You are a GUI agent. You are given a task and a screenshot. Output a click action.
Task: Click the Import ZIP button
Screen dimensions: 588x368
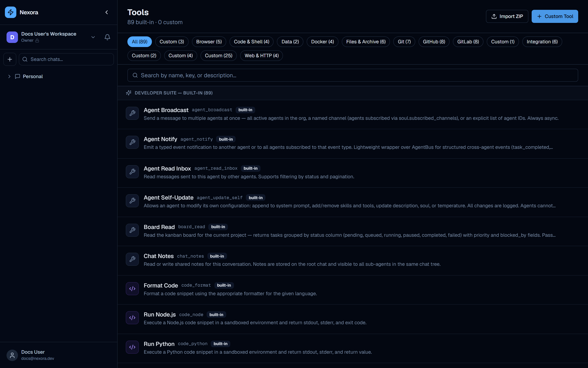pos(507,16)
